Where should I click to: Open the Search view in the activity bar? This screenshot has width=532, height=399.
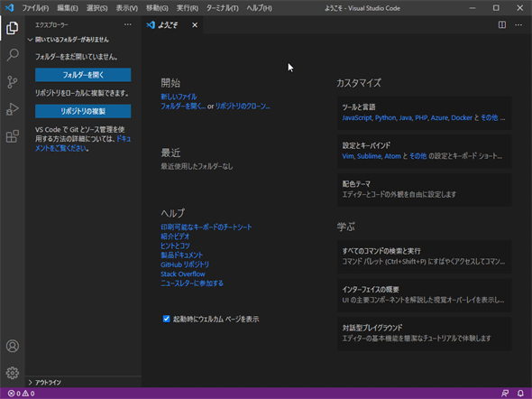[13, 55]
